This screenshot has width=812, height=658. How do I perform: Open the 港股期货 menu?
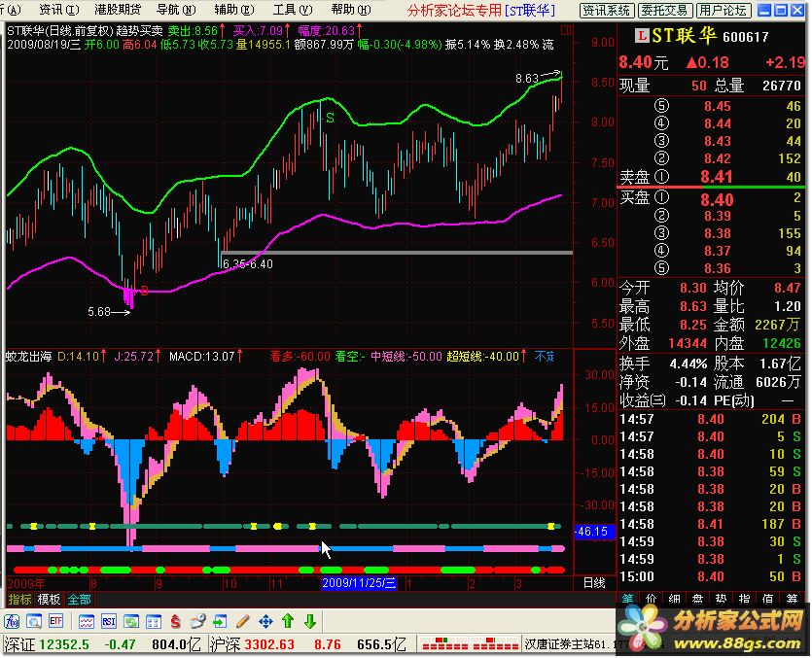(118, 10)
